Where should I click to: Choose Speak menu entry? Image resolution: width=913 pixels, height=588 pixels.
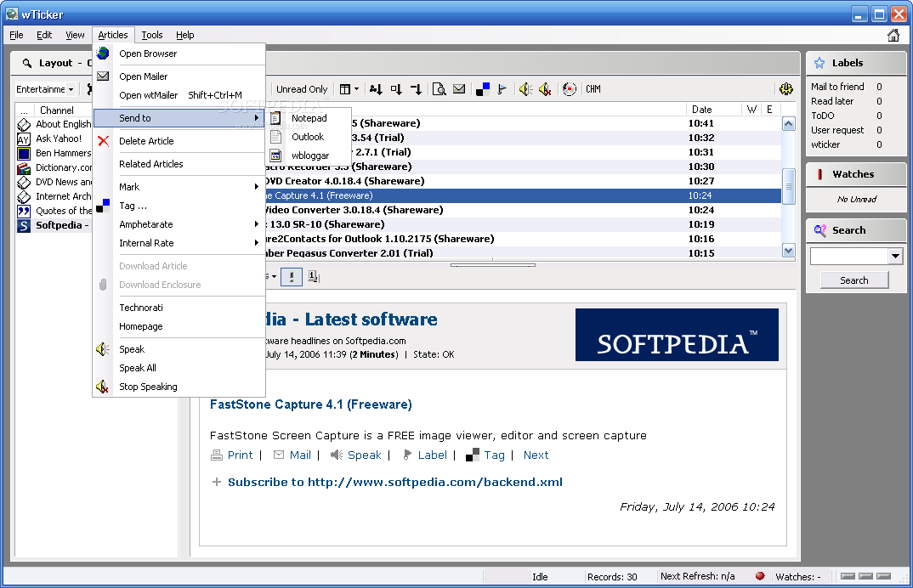[179, 349]
